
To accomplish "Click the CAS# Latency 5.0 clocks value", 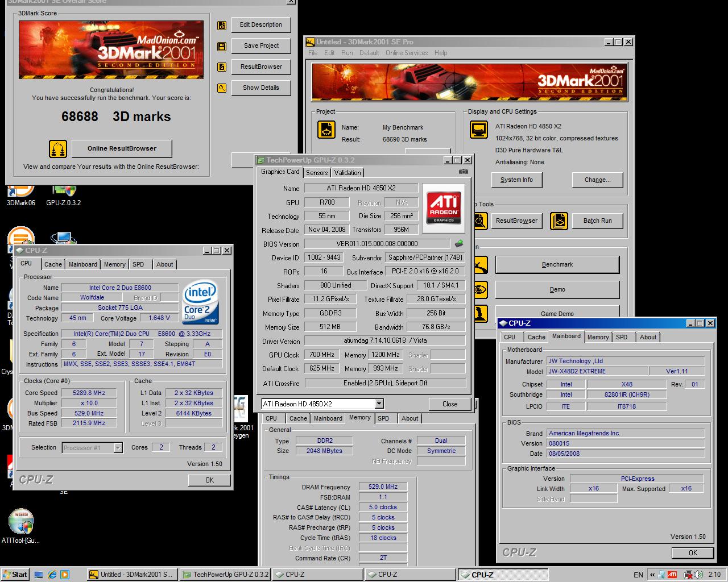I will point(383,508).
